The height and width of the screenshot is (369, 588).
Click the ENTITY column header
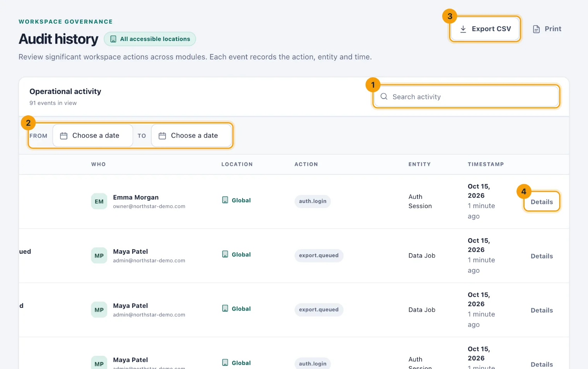[x=419, y=164]
